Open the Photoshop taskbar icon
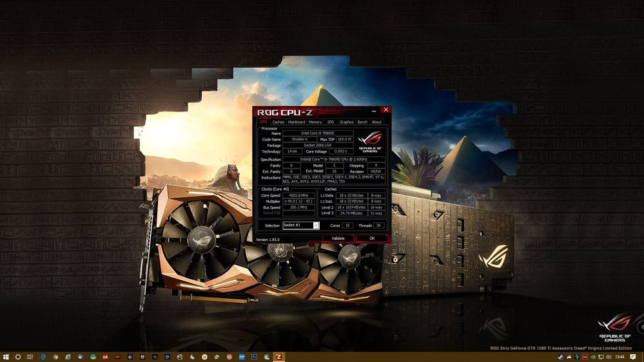The height and width of the screenshot is (362, 644). [254, 357]
